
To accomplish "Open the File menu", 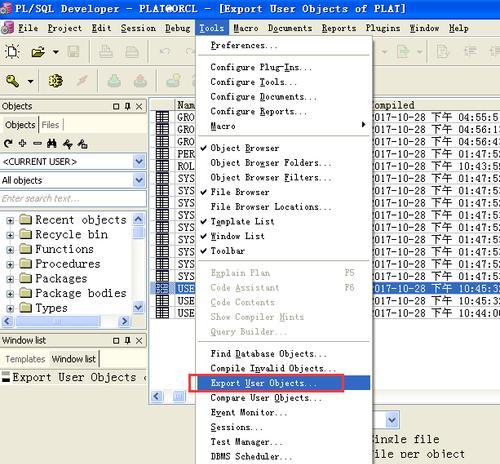I will click(28, 28).
